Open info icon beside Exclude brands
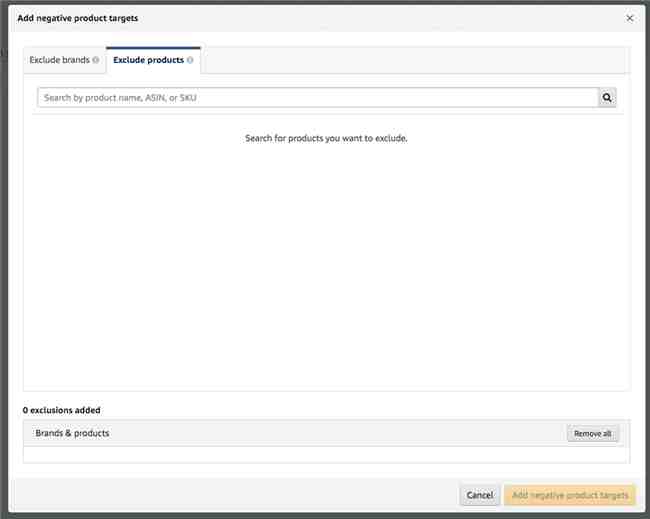 95,60
